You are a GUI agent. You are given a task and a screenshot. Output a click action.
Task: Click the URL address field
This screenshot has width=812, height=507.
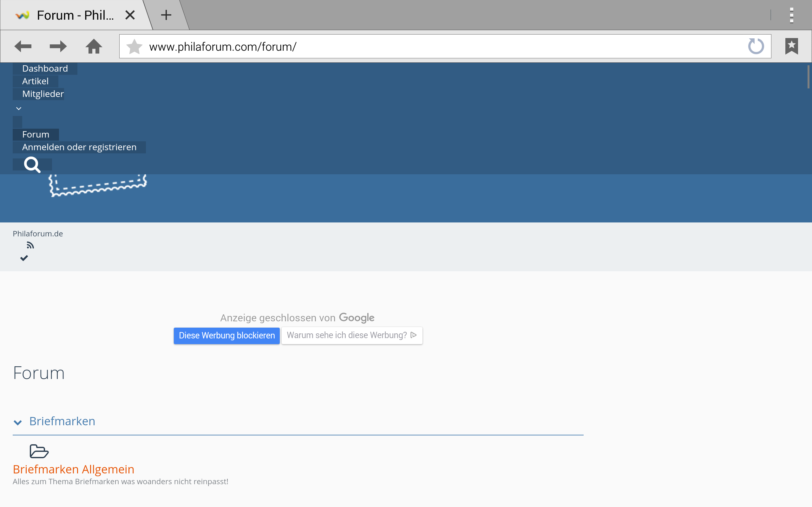coord(436,47)
